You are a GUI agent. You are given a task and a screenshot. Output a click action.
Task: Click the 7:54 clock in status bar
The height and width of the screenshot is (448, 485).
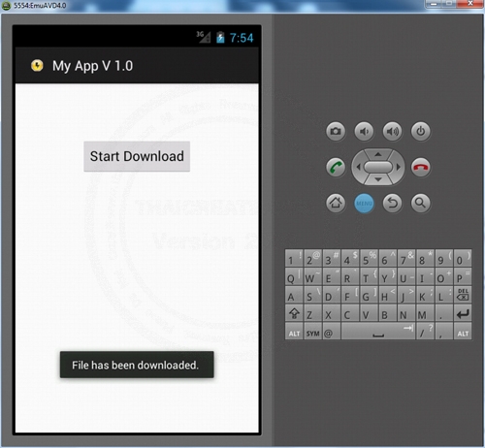[242, 38]
